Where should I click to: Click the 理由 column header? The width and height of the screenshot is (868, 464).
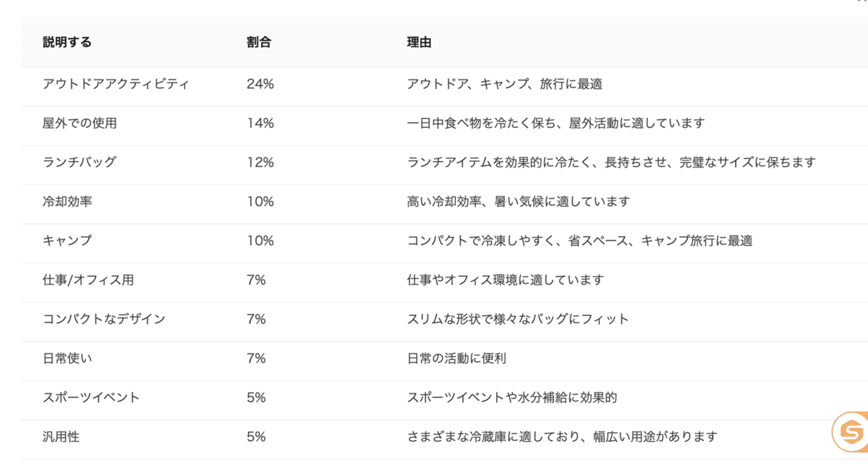(x=419, y=43)
